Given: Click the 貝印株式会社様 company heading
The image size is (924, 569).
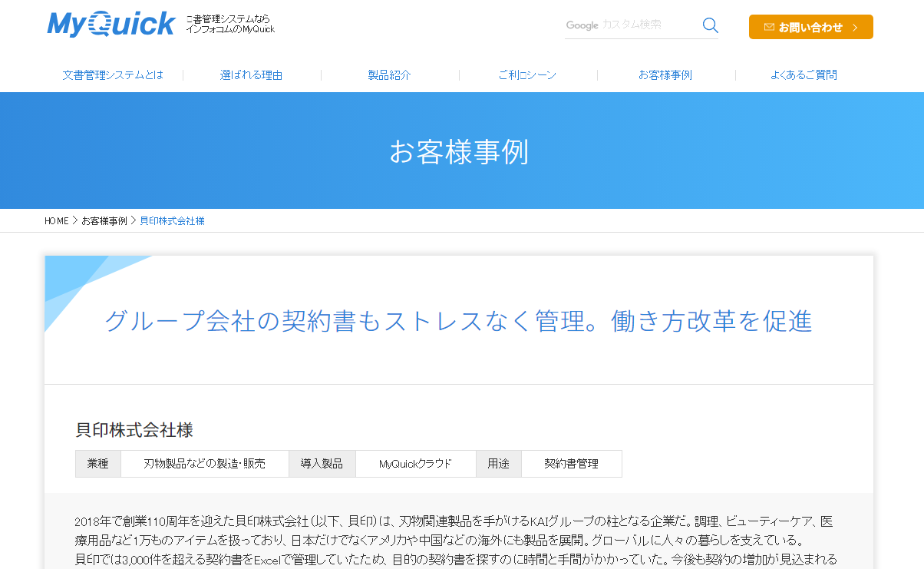Looking at the screenshot, I should click(x=134, y=430).
